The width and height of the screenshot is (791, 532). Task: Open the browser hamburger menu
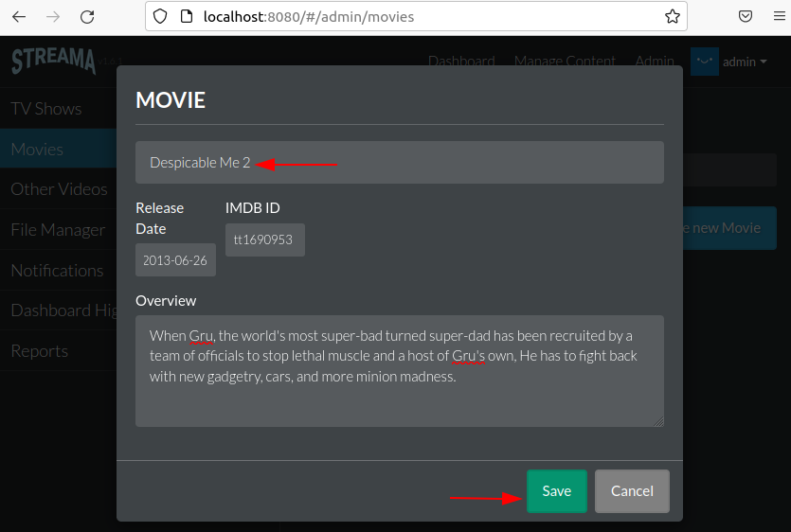780,17
